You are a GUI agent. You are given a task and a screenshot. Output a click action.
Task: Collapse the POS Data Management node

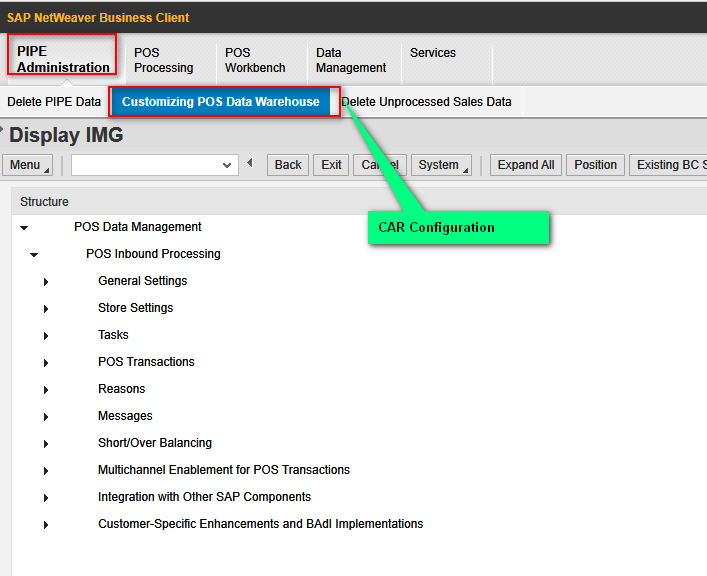(x=24, y=228)
